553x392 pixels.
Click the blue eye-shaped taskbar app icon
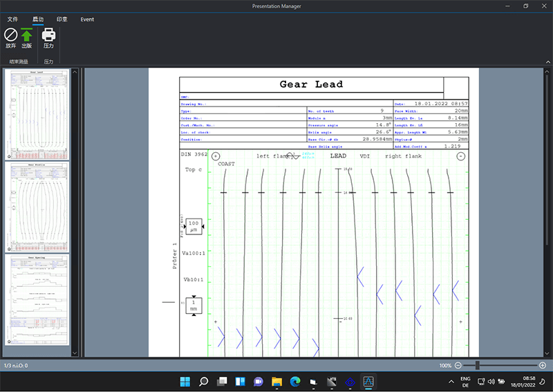(350, 382)
